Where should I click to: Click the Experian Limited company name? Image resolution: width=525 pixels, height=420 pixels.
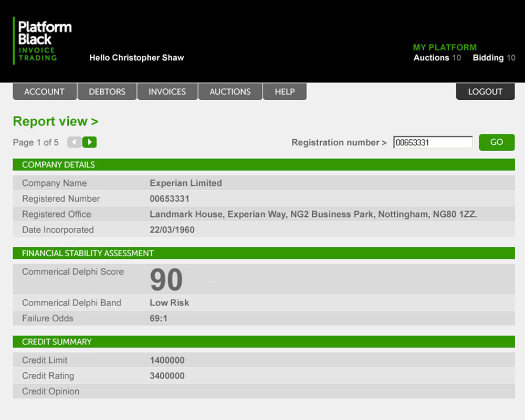186,183
